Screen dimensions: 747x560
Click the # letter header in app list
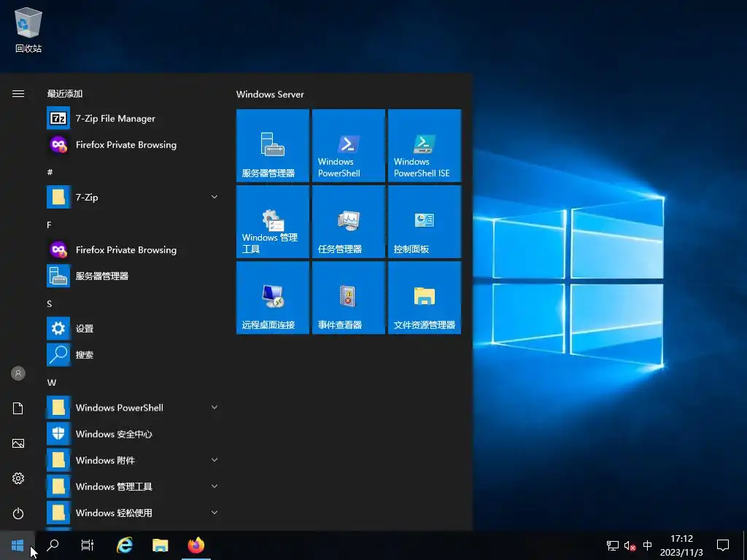[x=50, y=172]
